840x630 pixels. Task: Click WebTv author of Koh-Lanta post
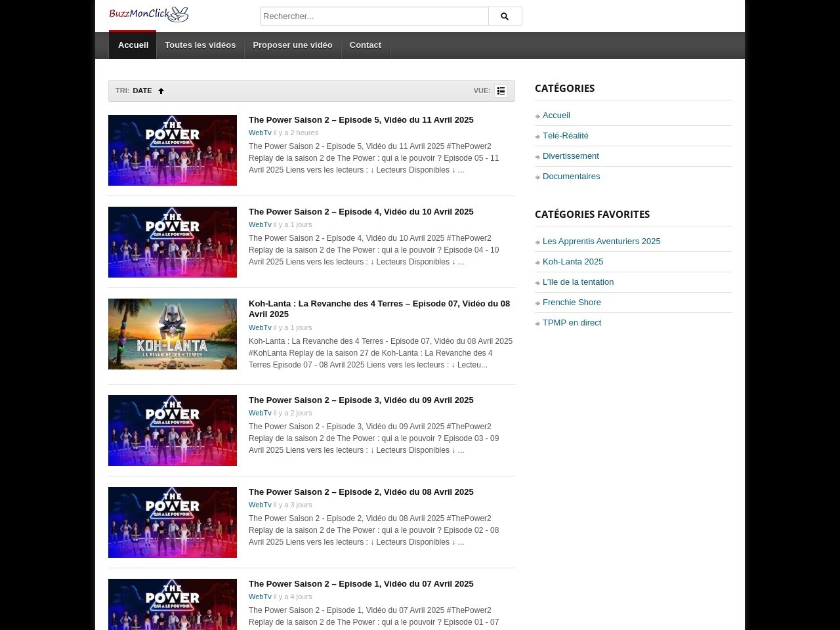click(260, 328)
